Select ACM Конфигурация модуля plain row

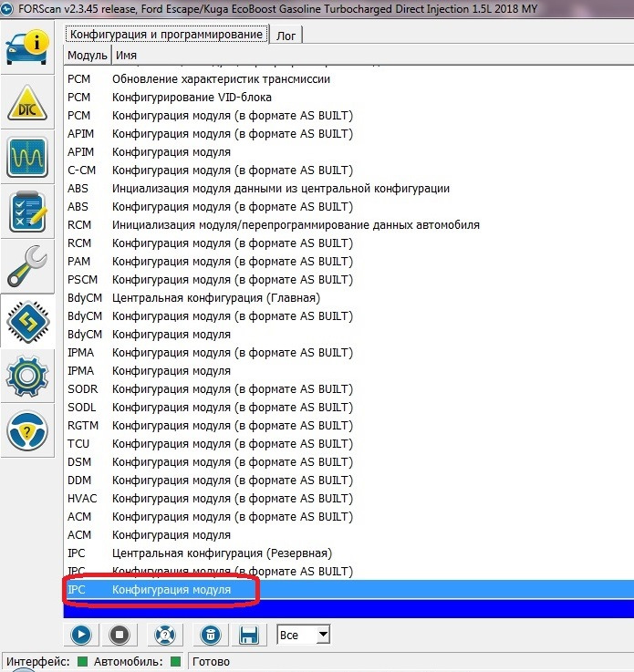(348, 535)
